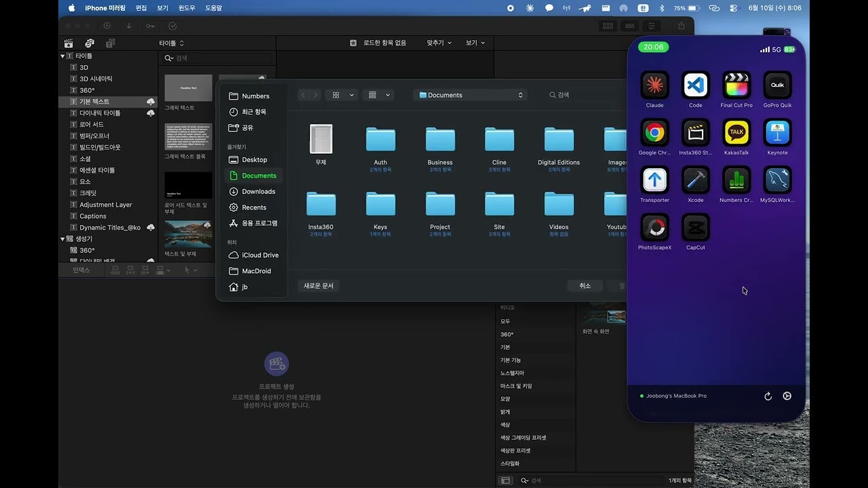Select 로어 서드 title category
Screen dimensions: 868x488
(108, 125)
